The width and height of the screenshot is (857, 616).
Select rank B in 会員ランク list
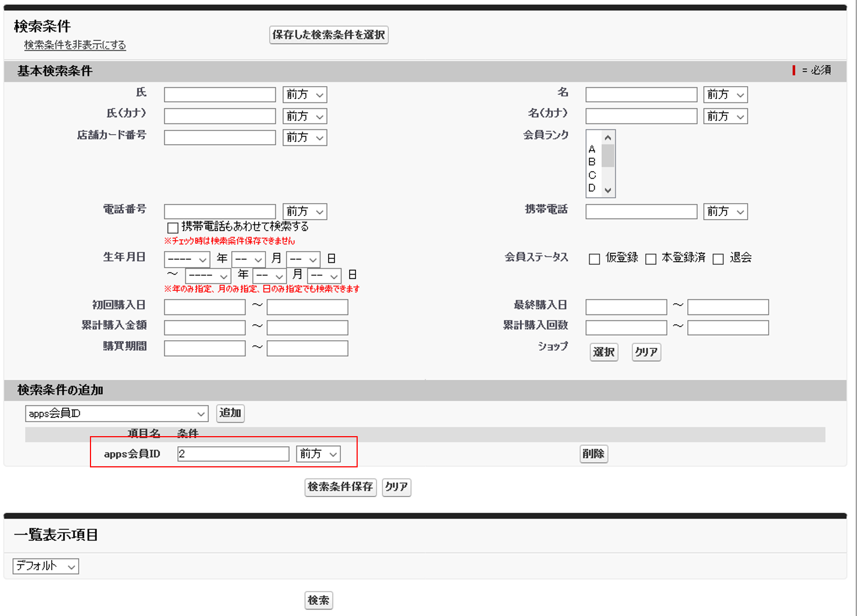click(x=593, y=162)
